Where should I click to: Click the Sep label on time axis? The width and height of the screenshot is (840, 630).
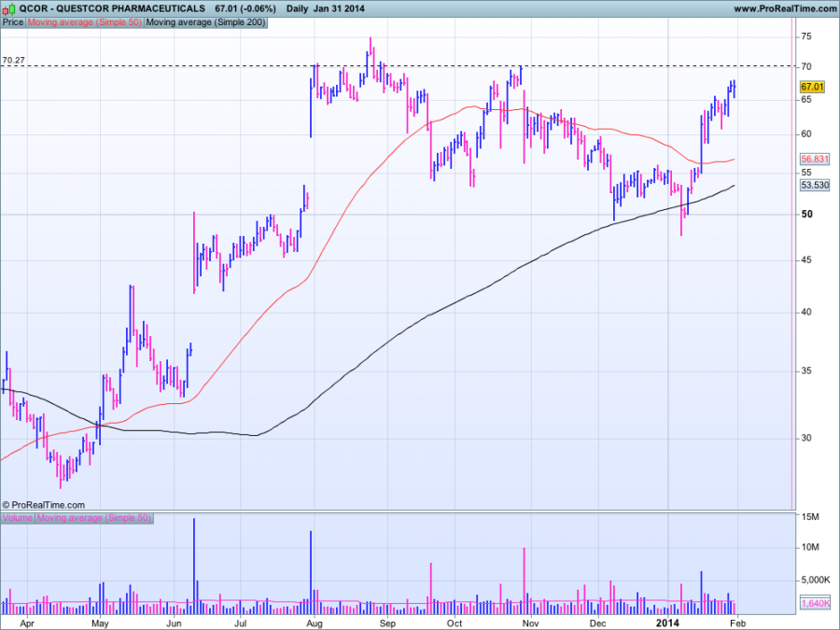click(387, 623)
